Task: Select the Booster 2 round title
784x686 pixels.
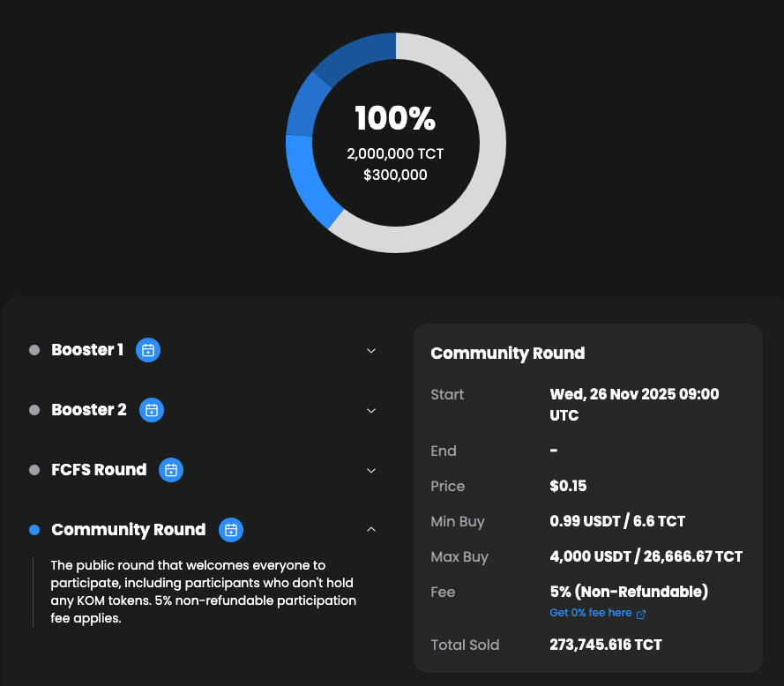Action: click(x=89, y=410)
